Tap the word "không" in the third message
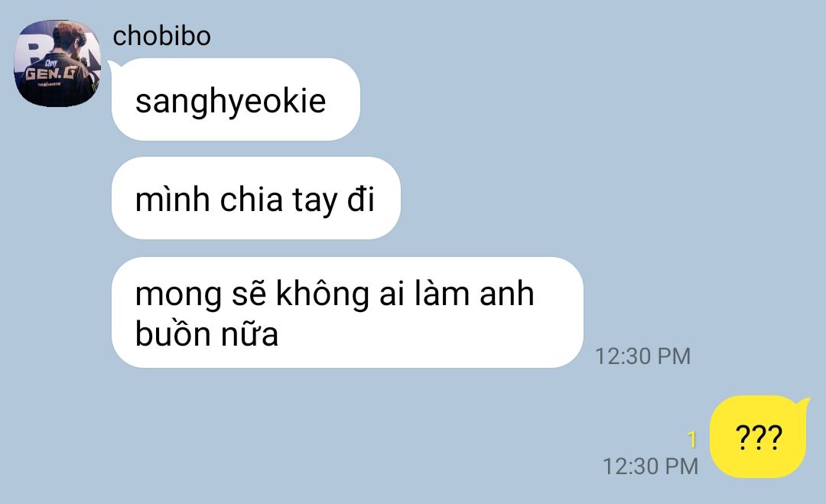 point(323,294)
